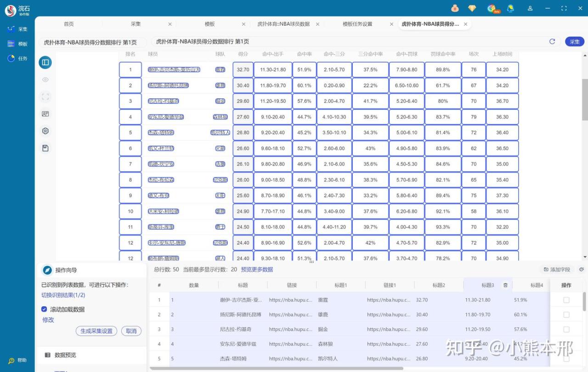588x372 pixels.
Task: Switch to the 模板 tab
Action: (209, 24)
